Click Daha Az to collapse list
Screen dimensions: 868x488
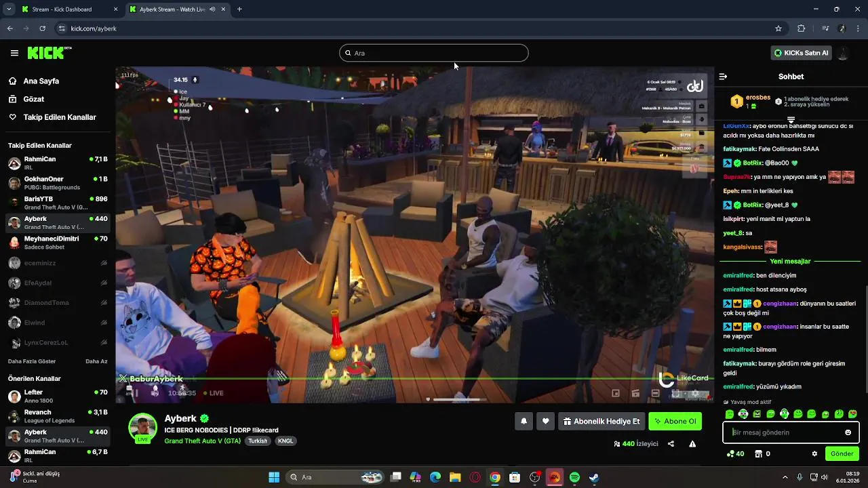pos(96,361)
